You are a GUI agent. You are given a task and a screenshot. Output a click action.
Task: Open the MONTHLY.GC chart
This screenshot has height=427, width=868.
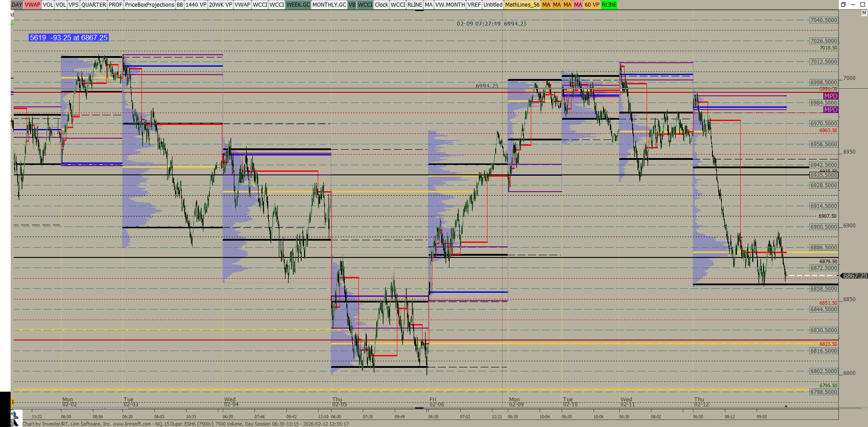(329, 5)
